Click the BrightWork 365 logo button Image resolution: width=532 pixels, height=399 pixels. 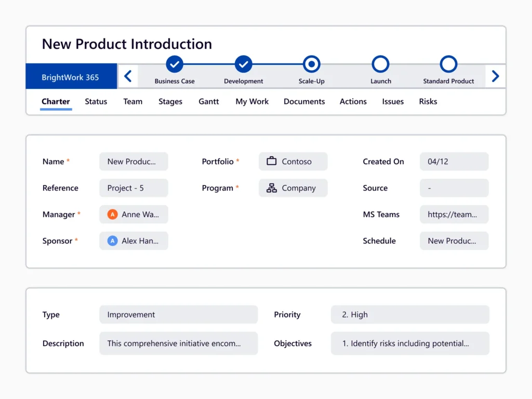tap(71, 76)
